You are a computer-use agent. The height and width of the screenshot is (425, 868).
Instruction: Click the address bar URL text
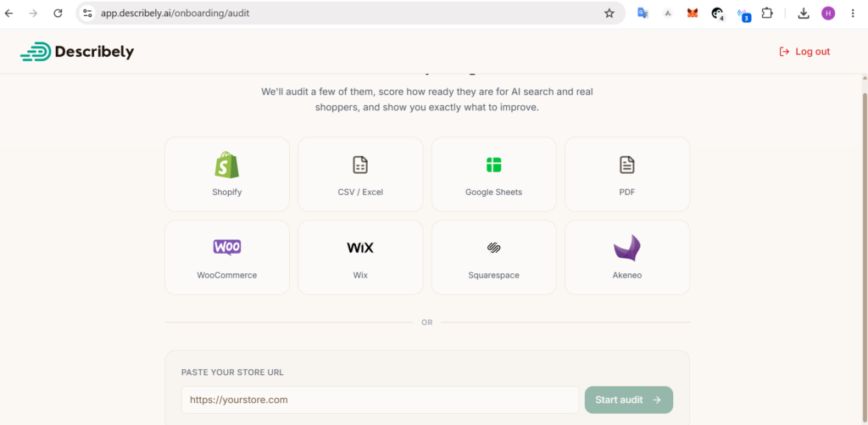pos(175,14)
